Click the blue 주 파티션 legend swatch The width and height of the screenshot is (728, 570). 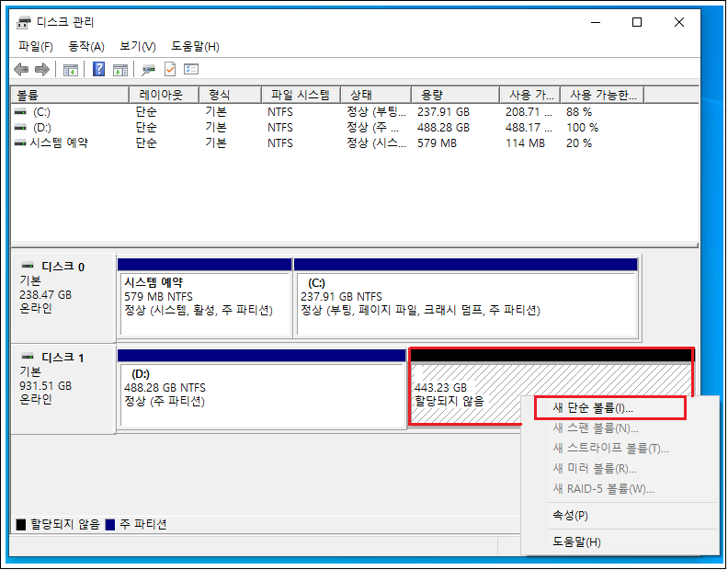tap(110, 524)
